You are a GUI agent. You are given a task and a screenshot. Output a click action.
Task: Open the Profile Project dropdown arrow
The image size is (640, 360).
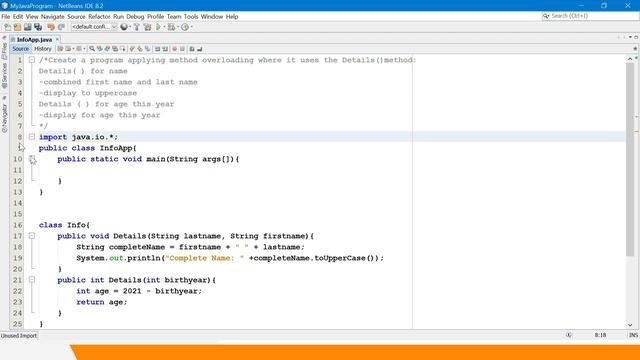point(192,27)
